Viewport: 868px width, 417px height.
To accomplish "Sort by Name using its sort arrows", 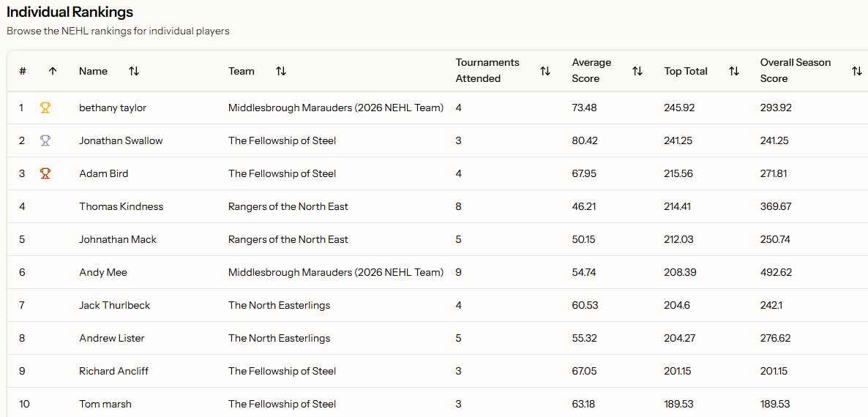I will tap(133, 71).
